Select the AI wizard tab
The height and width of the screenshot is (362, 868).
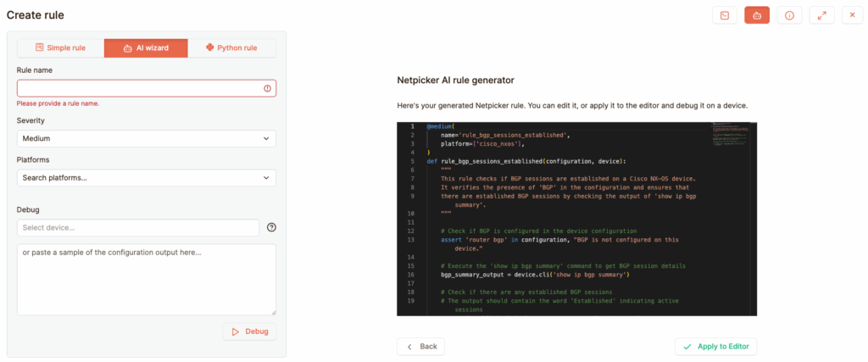(x=146, y=48)
